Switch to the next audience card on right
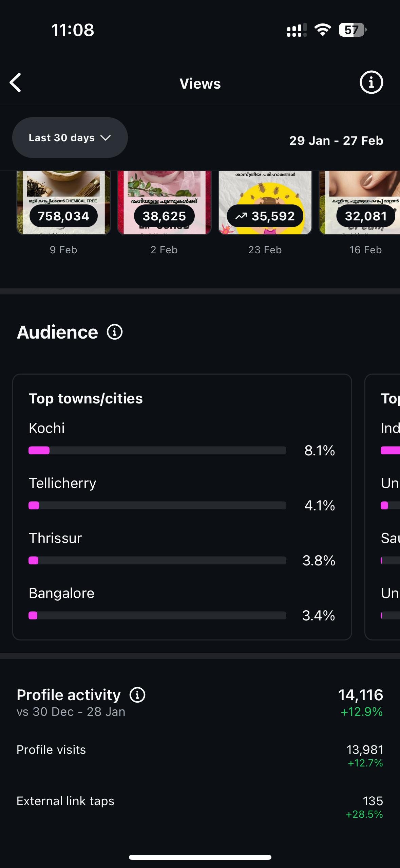Viewport: 400px width, 868px height. click(x=387, y=506)
